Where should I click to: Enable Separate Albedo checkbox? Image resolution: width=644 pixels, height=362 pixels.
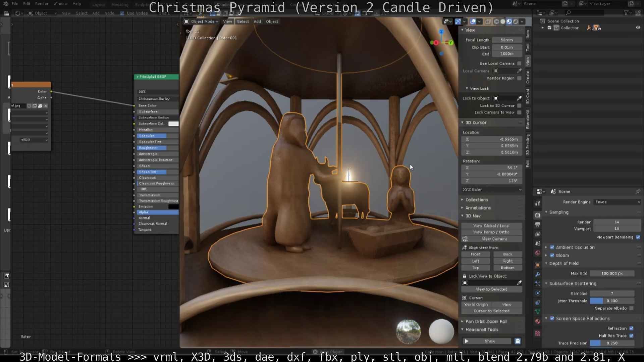click(632, 308)
